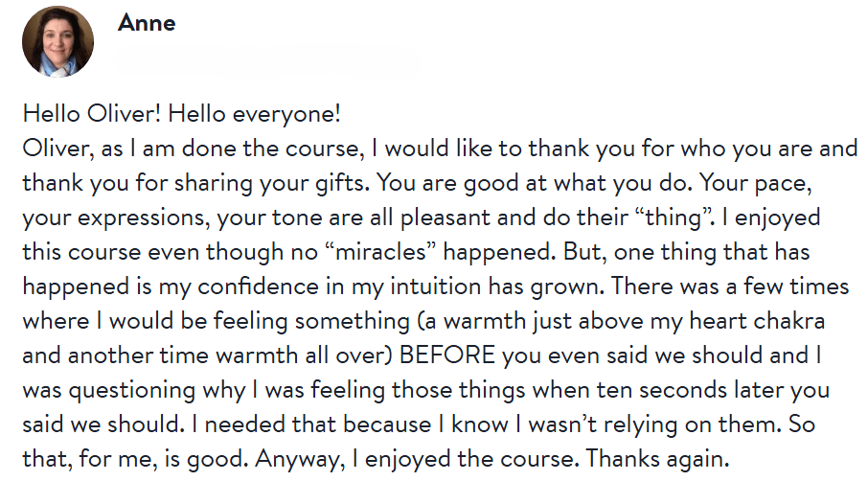The height and width of the screenshot is (481, 868).
Task: Click the name "Anne" above the review
Action: (x=146, y=23)
